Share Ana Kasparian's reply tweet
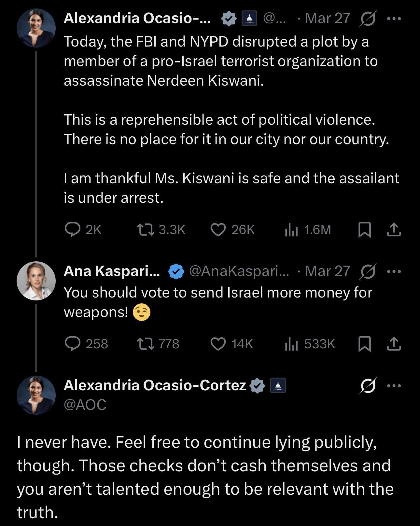The width and height of the screenshot is (420, 526). coord(394,344)
